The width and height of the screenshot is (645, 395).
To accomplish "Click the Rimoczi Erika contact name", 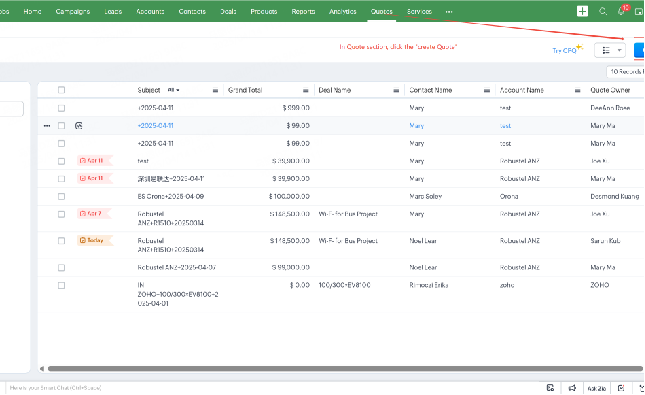I will 428,285.
